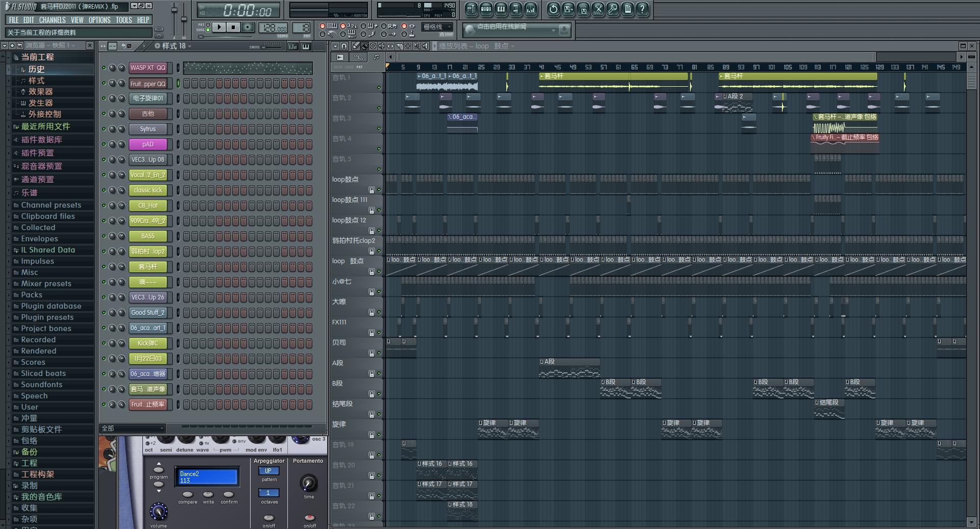Open the browser menu arrow dropdown
This screenshot has width=980, height=529.
coord(4,45)
